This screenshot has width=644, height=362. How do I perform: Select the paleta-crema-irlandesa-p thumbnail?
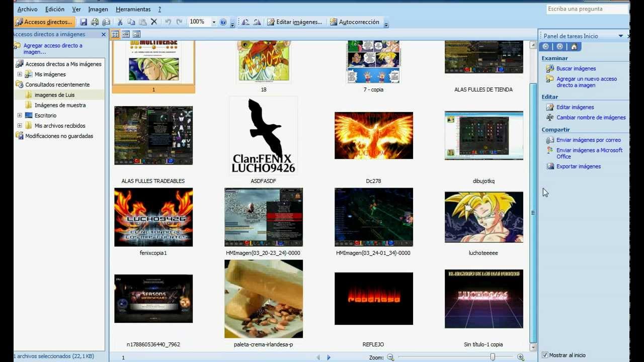(264, 299)
